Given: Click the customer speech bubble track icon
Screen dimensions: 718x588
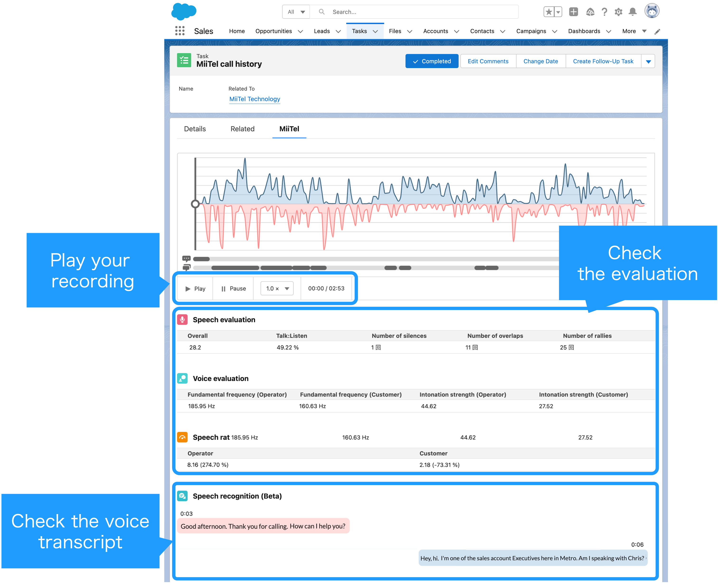Looking at the screenshot, I should [x=186, y=268].
